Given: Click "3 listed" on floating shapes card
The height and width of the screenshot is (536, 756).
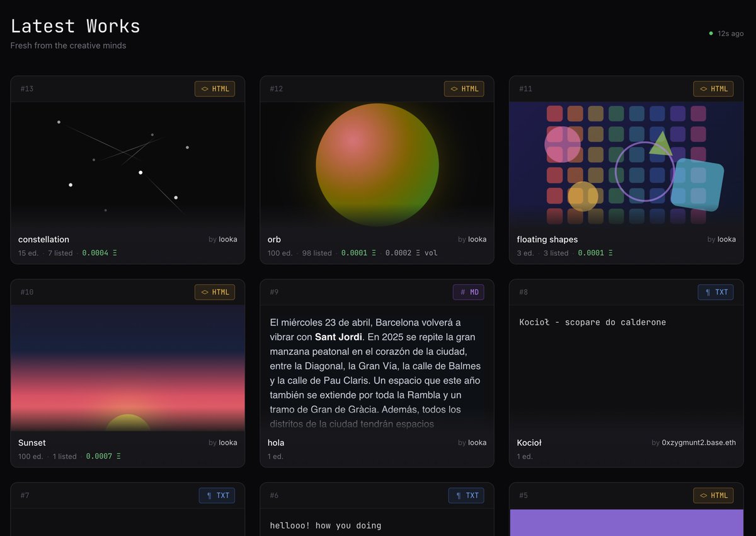Looking at the screenshot, I should (556, 253).
